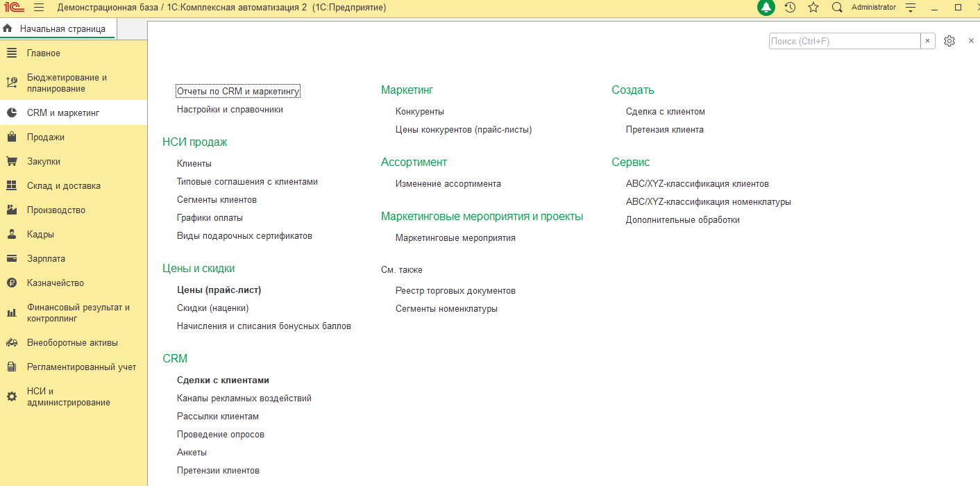Create Претензия клиента
The width and height of the screenshot is (980, 486).
pyautogui.click(x=665, y=129)
